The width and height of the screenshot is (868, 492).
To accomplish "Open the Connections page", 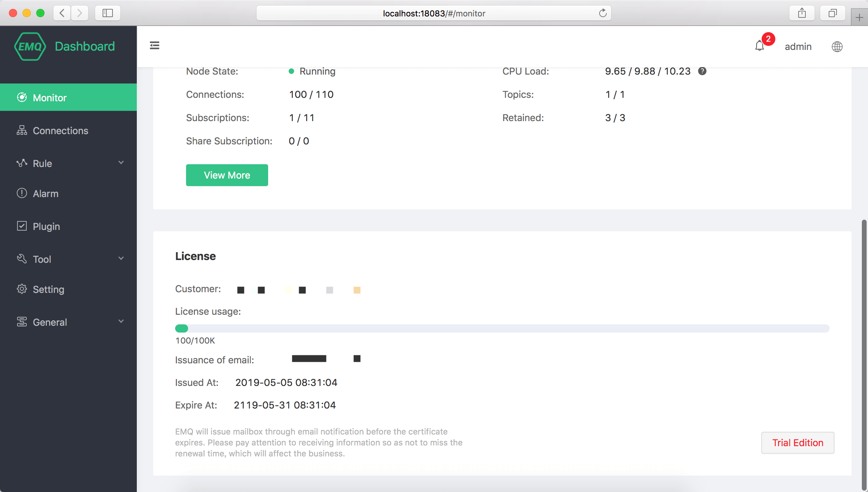I will (60, 131).
